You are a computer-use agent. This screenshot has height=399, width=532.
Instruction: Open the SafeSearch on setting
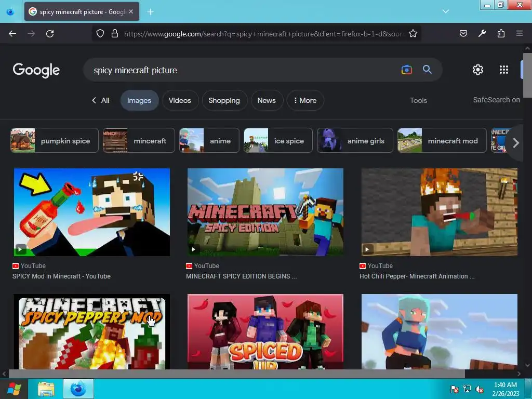(496, 100)
